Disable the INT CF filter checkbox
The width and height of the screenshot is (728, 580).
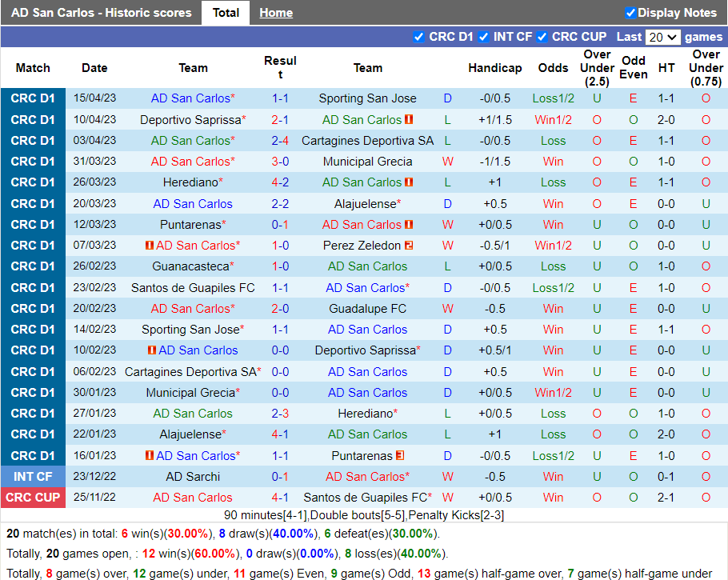coord(483,37)
